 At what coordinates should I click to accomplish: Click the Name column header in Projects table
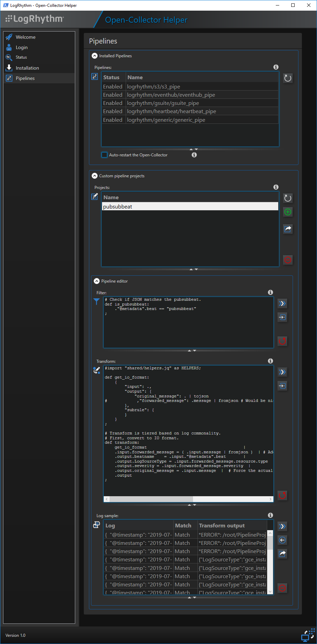click(x=190, y=197)
